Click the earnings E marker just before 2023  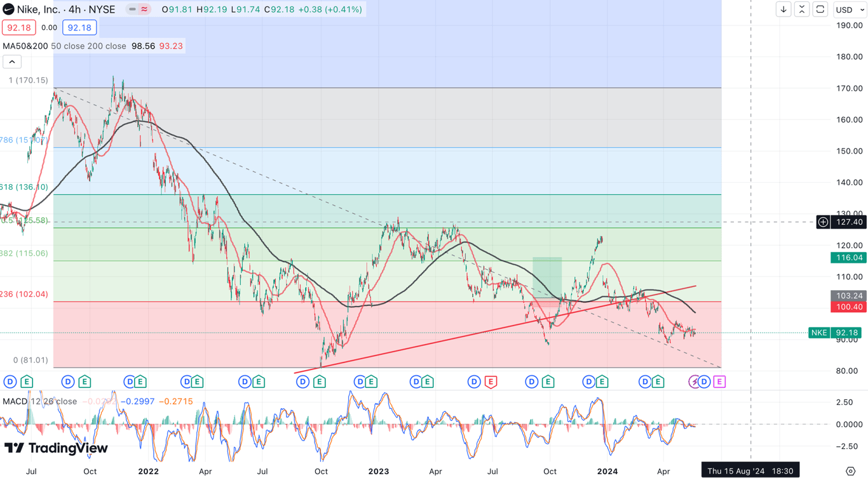370,382
